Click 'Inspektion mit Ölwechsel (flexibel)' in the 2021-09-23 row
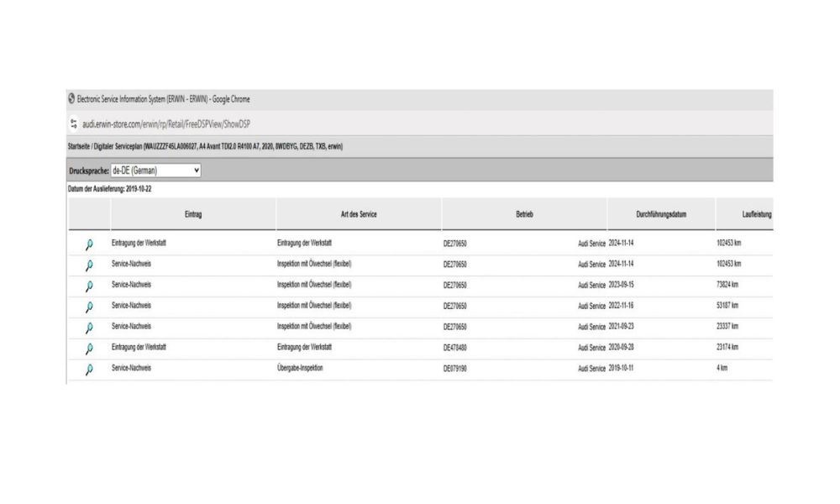The image size is (840, 504). [314, 326]
